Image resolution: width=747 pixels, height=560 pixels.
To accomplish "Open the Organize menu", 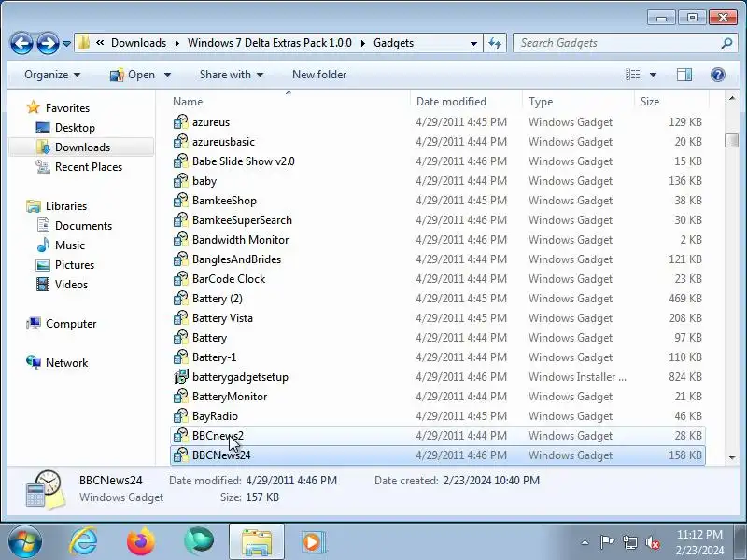I will point(52,75).
